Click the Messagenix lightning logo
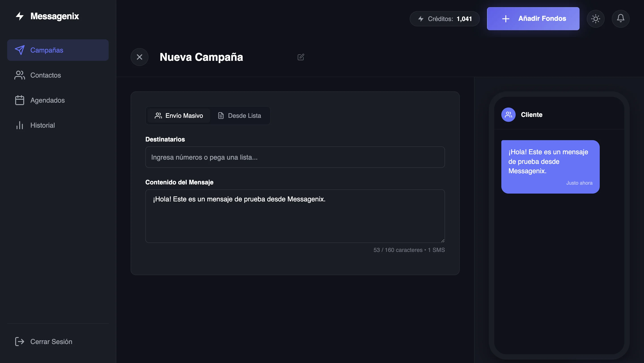Screen dimensions: 644x363 [x=20, y=16]
